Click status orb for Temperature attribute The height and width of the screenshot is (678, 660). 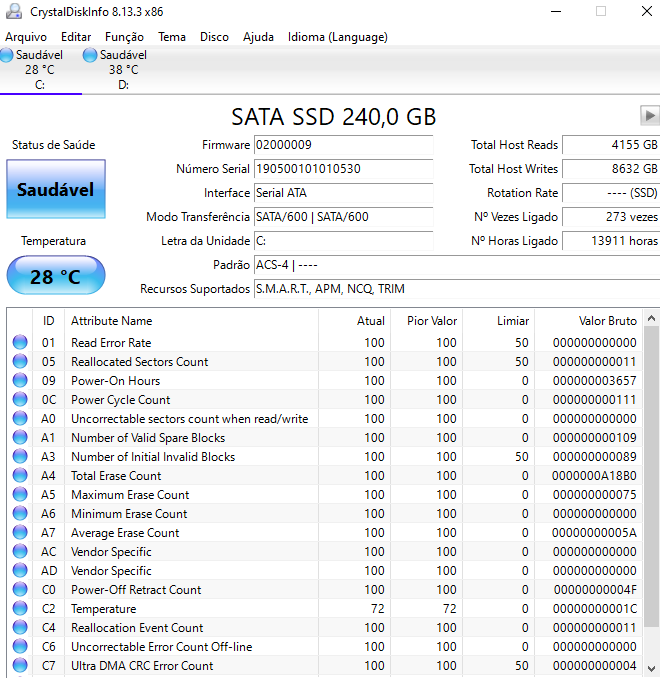tap(20, 608)
